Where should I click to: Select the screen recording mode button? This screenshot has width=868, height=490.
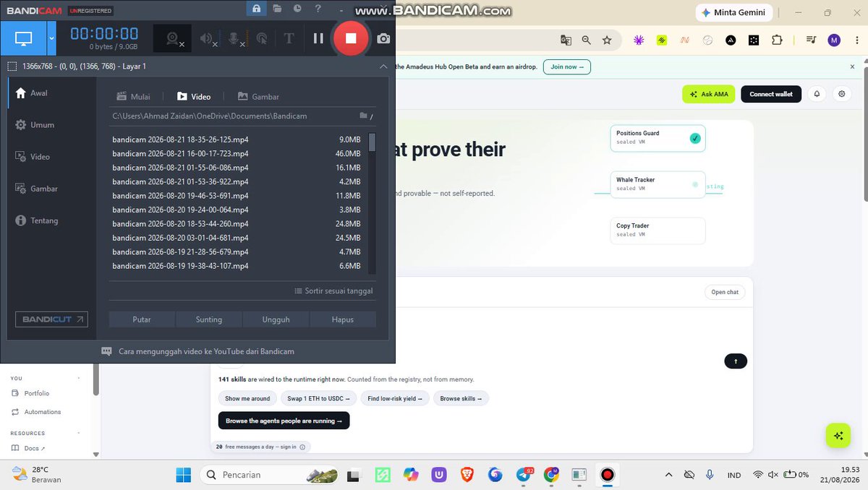click(x=23, y=38)
